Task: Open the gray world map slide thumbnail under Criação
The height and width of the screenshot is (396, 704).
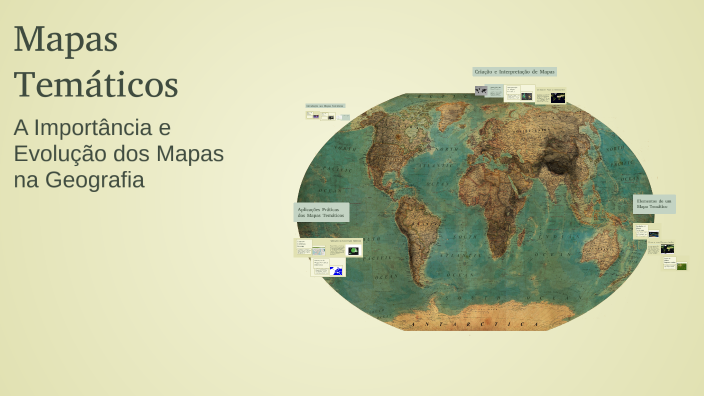Action: [x=489, y=91]
